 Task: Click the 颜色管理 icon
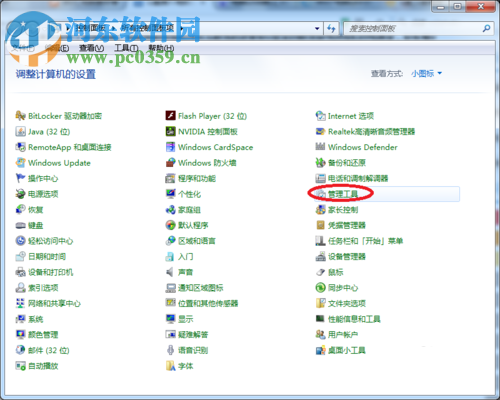tap(20, 334)
